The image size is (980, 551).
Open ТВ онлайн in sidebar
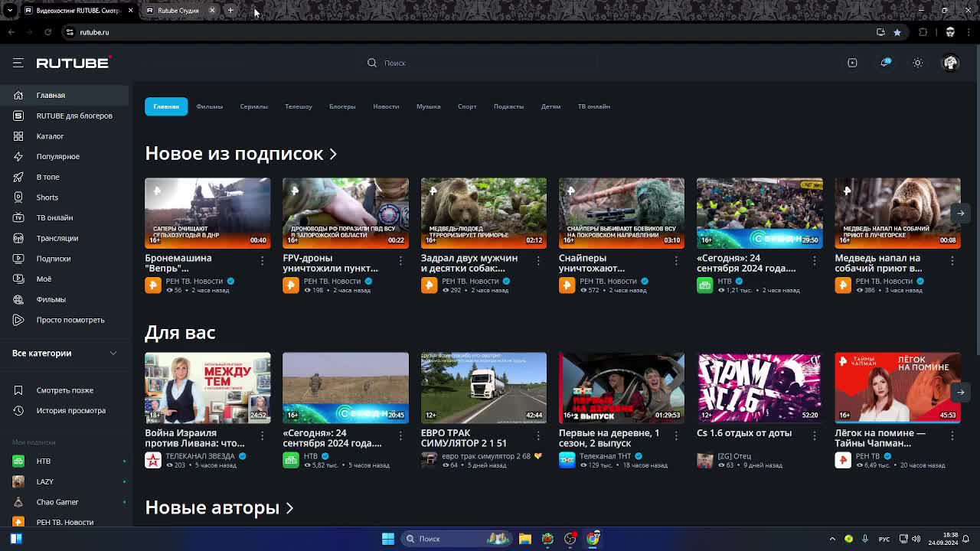(x=64, y=217)
